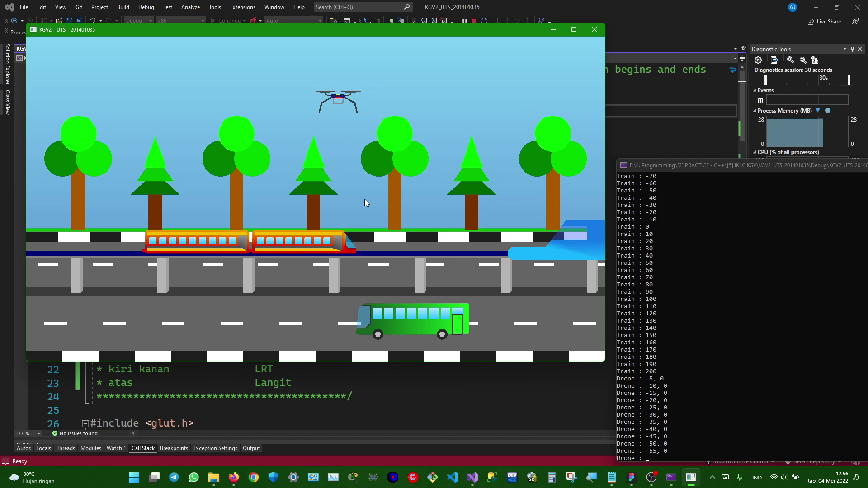Click the Search (Ctrl+Q) box
The height and width of the screenshot is (488, 868).
[357, 7]
